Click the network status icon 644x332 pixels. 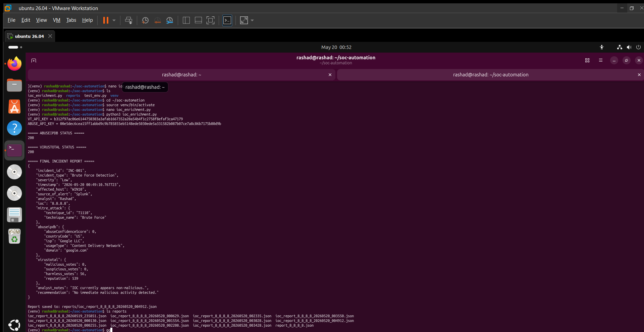[x=620, y=47]
